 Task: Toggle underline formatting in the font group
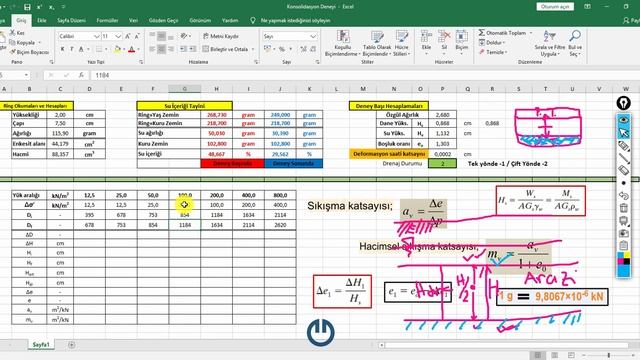pos(81,49)
